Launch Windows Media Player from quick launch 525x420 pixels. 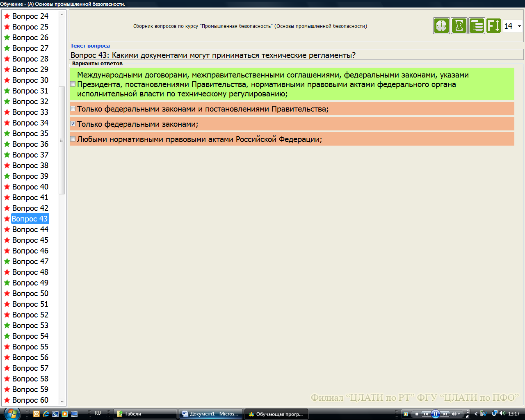65,414
